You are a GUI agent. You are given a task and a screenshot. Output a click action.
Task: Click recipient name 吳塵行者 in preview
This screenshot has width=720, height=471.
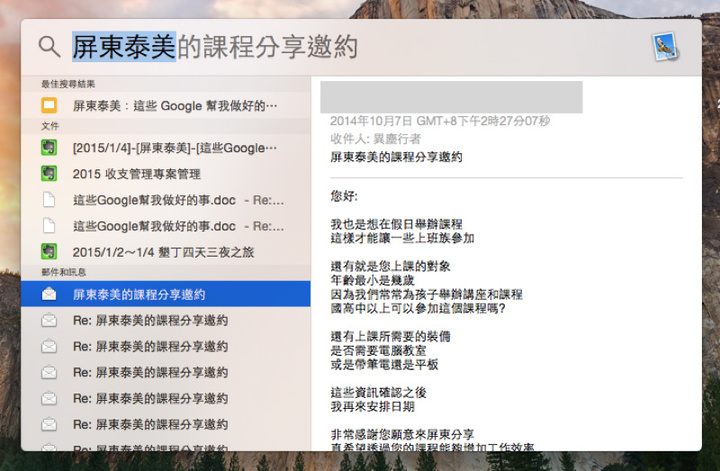point(396,139)
